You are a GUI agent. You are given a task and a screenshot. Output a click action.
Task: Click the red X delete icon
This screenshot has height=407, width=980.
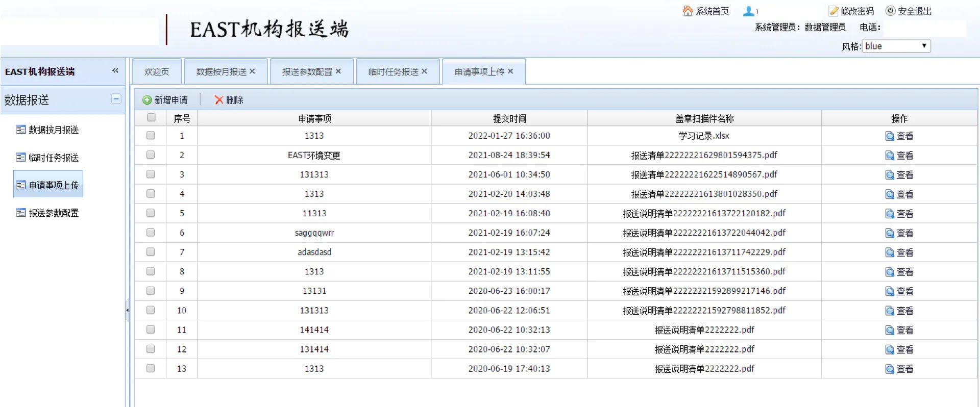219,100
